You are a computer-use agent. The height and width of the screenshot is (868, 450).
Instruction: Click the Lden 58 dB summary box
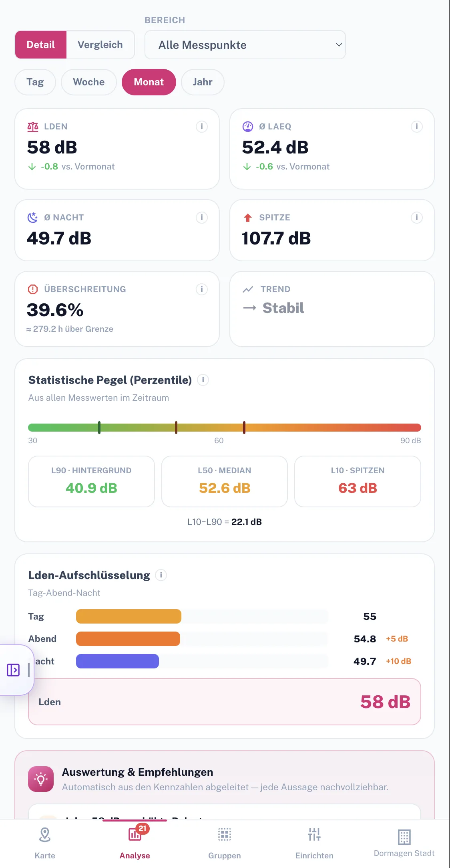pos(225,702)
